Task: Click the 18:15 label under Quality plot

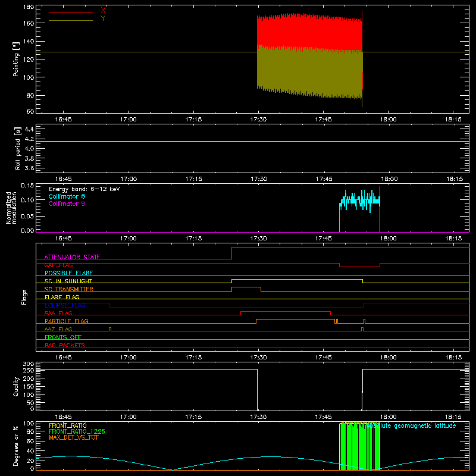Action: [x=453, y=417]
